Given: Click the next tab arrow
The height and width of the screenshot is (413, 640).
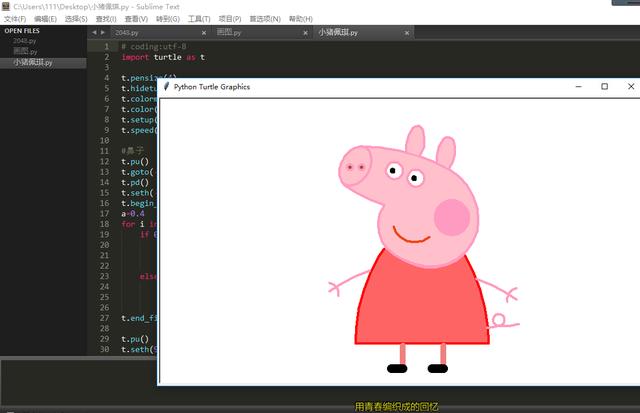Looking at the screenshot, I should click(103, 32).
